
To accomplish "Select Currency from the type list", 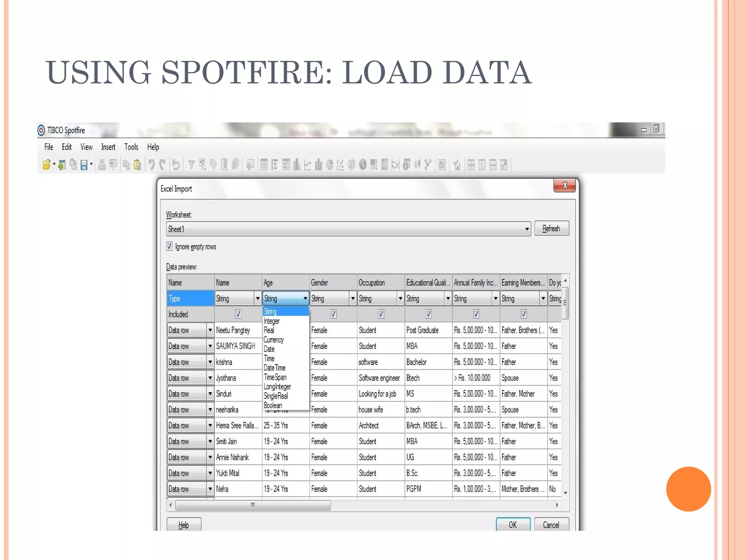I will [286, 340].
